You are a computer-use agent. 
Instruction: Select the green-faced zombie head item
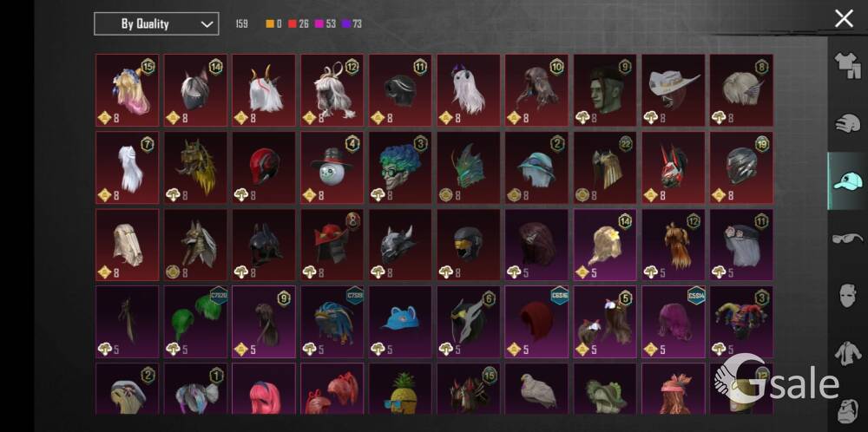(x=604, y=90)
